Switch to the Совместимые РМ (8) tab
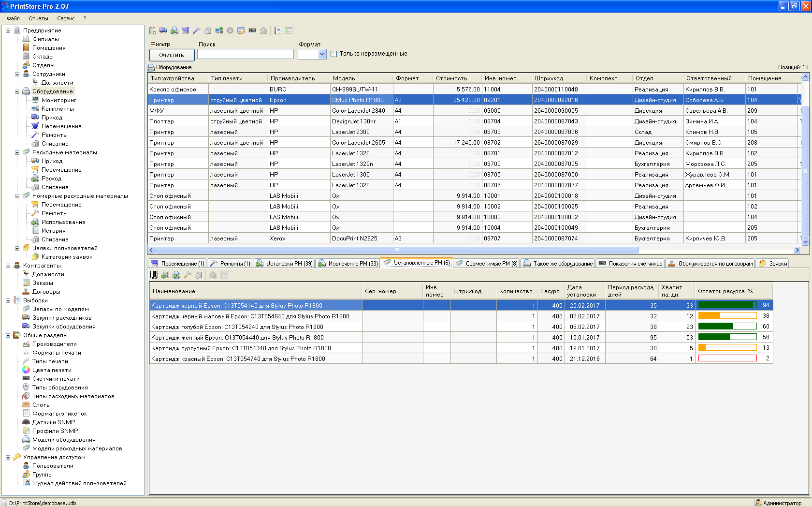This screenshot has height=507, width=812. [487, 263]
